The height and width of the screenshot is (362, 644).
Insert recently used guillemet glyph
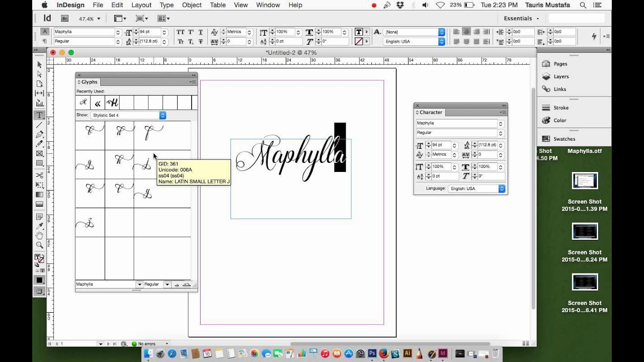coord(98,103)
